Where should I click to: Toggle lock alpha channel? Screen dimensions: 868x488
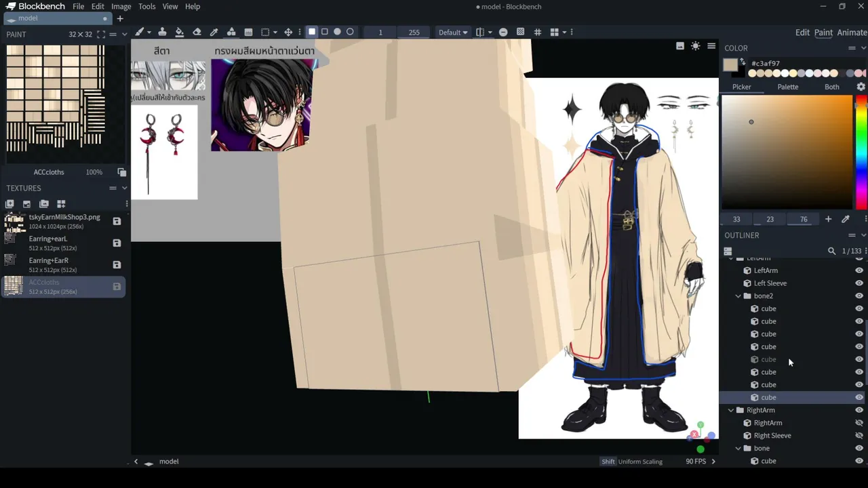pyautogui.click(x=520, y=32)
